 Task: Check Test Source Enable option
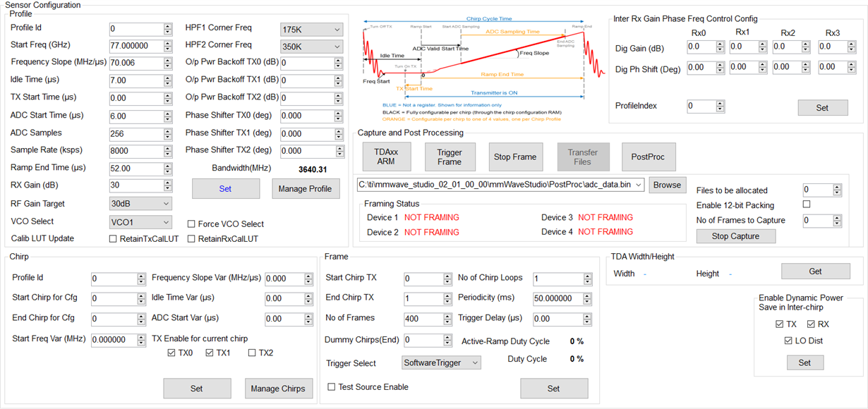click(332, 386)
